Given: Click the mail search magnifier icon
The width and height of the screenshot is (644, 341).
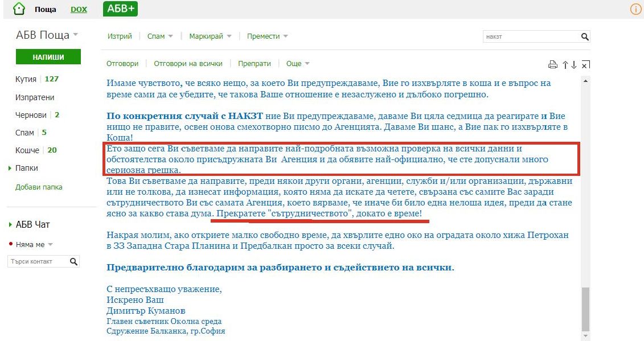Looking at the screenshot, I should (x=584, y=37).
